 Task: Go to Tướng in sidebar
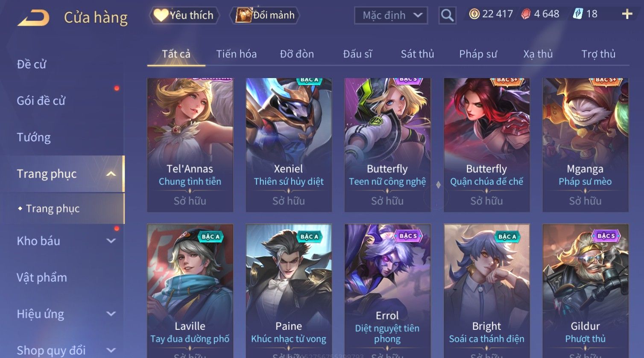pyautogui.click(x=34, y=137)
